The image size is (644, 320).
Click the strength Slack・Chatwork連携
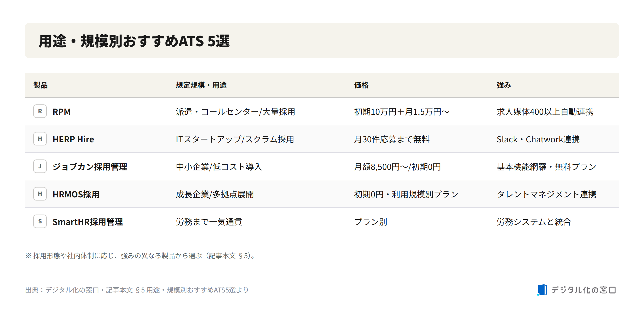point(538,139)
